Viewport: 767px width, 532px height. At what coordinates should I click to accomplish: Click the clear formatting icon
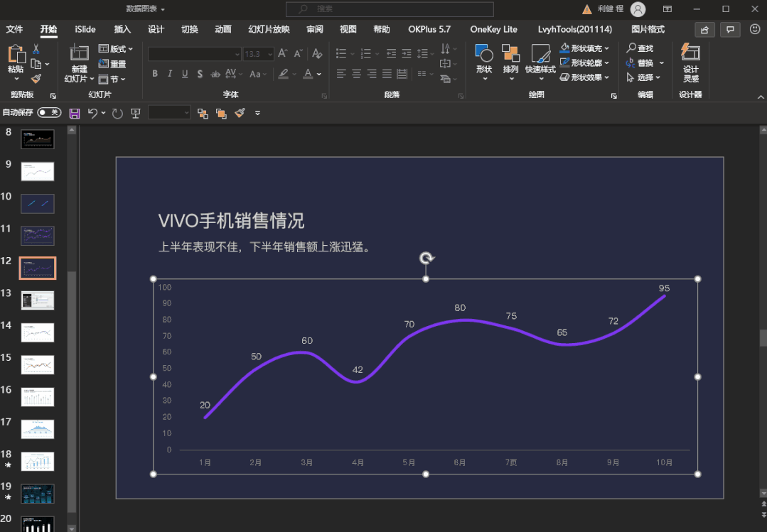(x=317, y=54)
